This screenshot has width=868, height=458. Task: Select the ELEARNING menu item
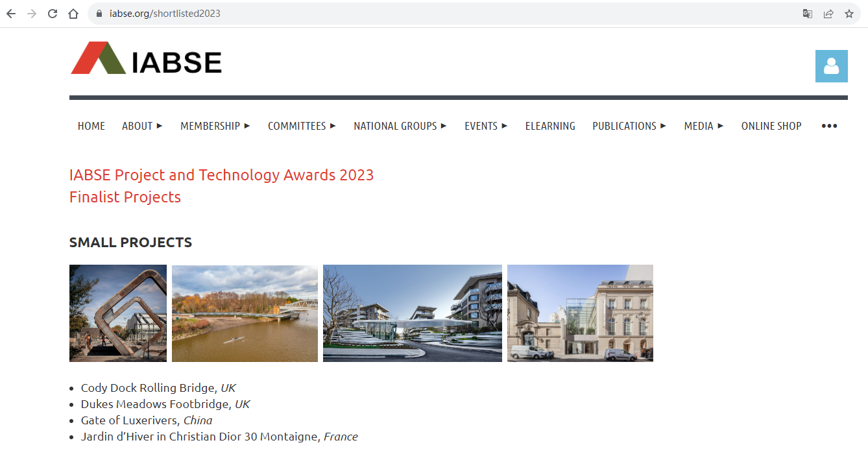[550, 126]
